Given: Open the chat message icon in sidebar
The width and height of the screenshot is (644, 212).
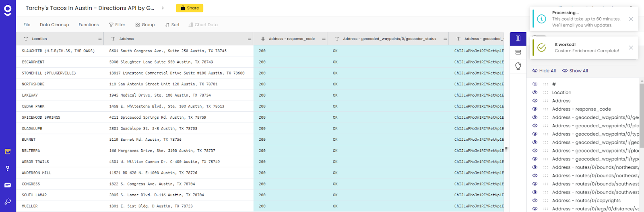Looking at the screenshot, I should click(x=8, y=185).
